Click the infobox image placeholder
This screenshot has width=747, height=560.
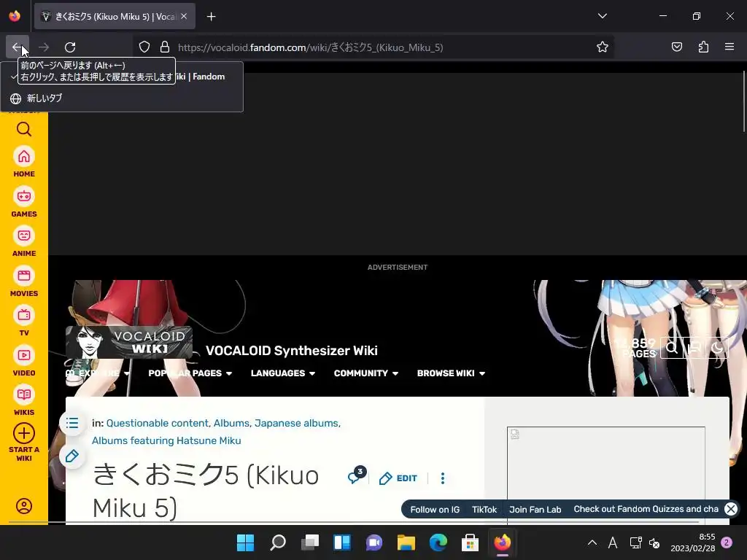(x=606, y=476)
